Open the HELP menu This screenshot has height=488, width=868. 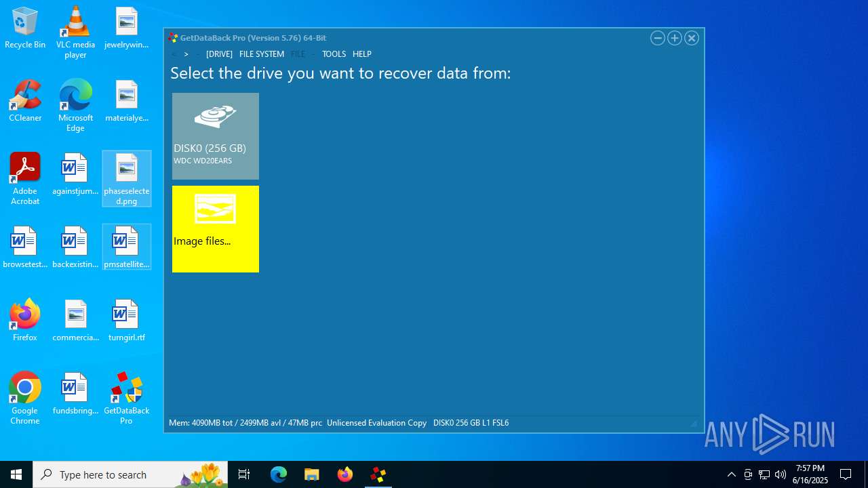[x=362, y=54]
